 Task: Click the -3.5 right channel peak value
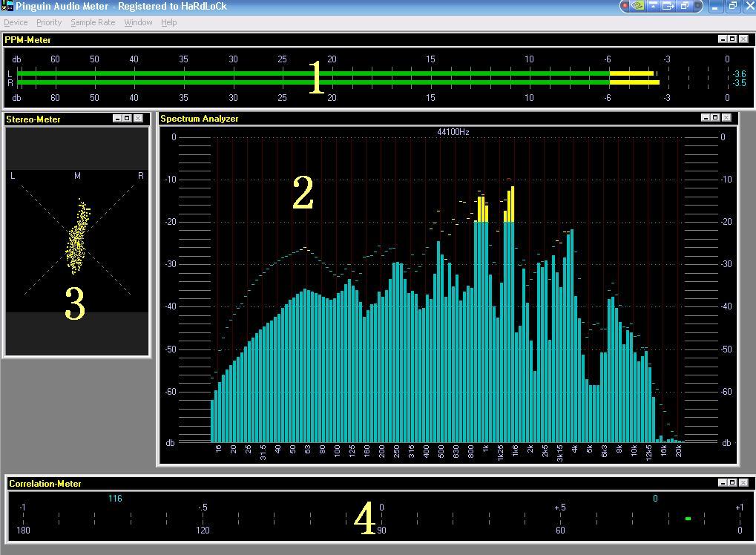[x=739, y=83]
